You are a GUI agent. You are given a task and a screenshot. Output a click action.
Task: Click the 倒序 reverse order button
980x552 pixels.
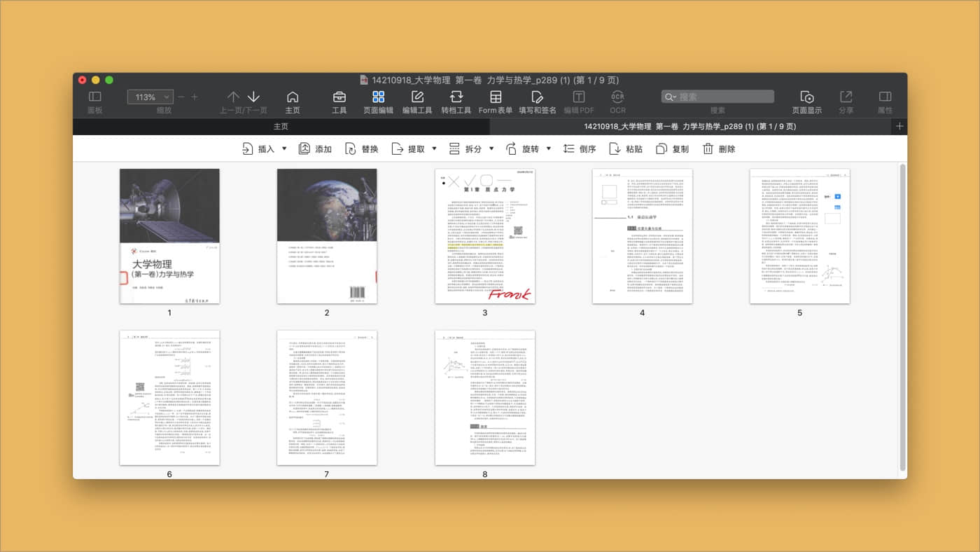[x=579, y=149]
